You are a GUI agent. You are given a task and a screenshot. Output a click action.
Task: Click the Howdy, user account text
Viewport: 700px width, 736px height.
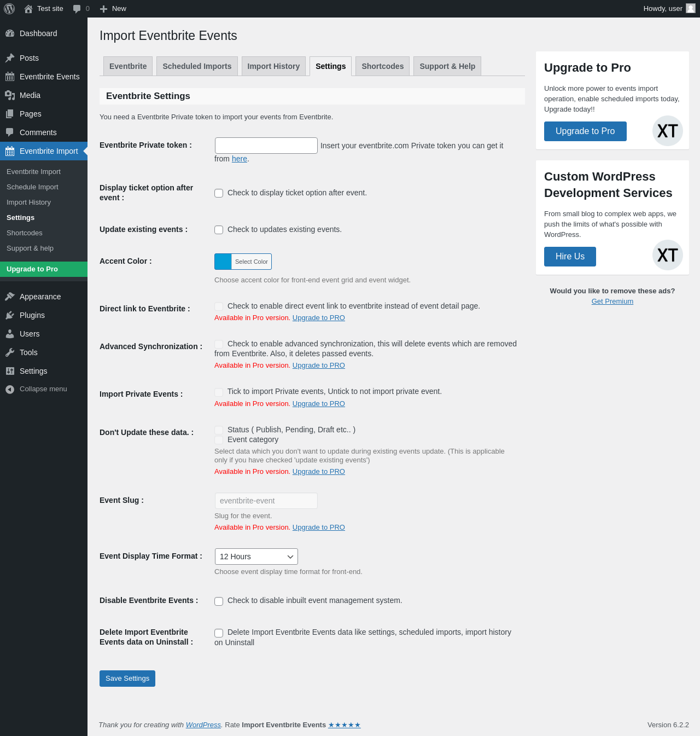tap(663, 9)
